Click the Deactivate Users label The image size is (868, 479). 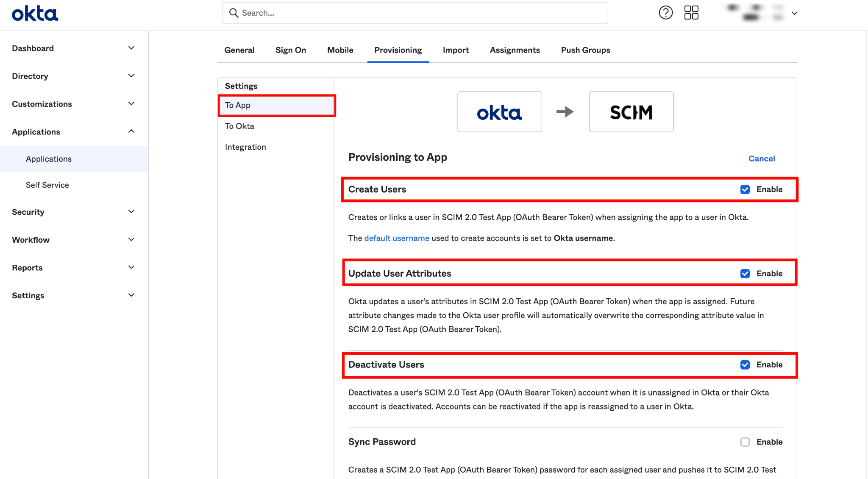click(x=386, y=365)
